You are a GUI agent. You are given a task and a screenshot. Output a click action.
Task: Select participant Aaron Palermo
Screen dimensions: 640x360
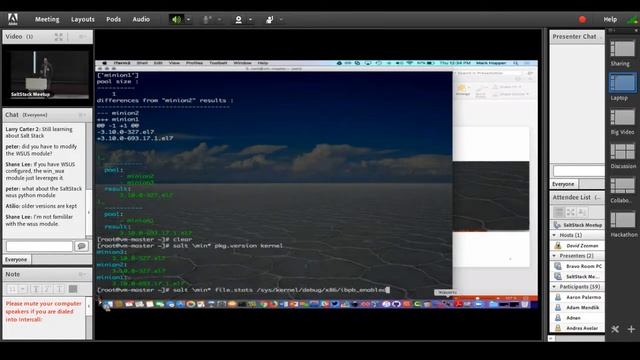[x=578, y=297]
